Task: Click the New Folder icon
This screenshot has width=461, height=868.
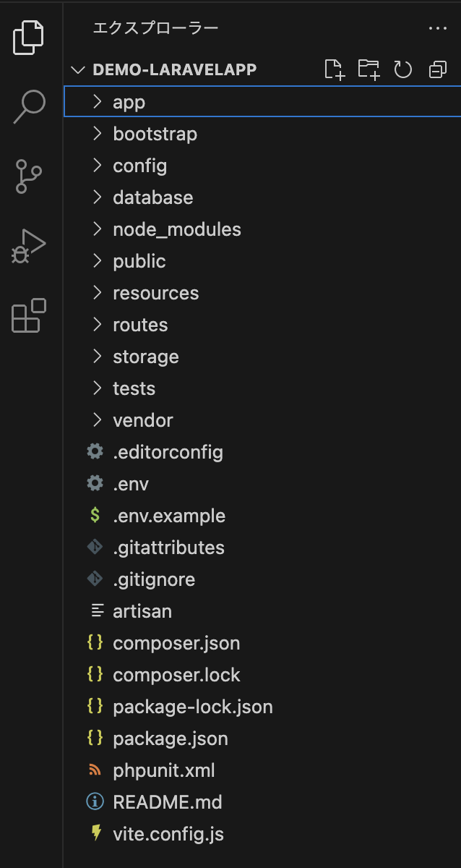Action: pos(369,69)
